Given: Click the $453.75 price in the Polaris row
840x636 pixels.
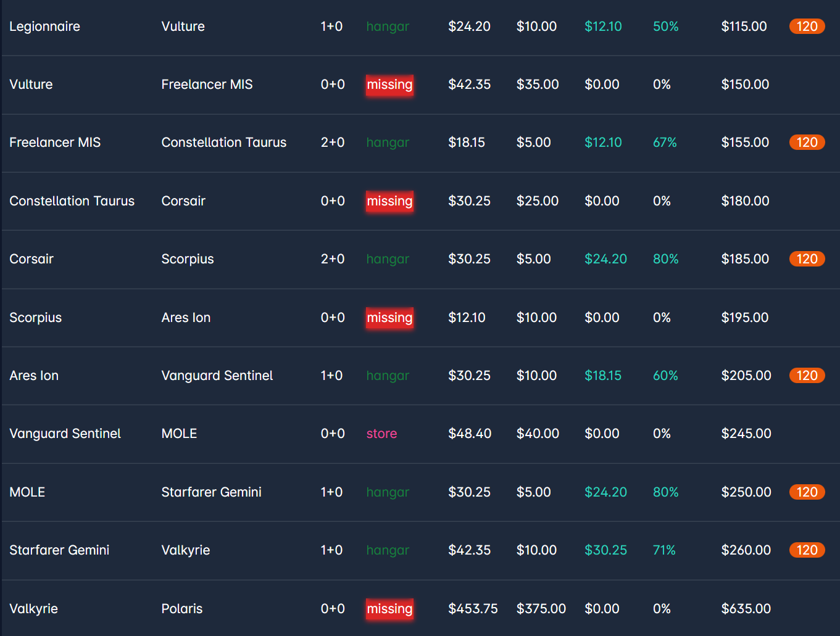Looking at the screenshot, I should click(x=473, y=609).
